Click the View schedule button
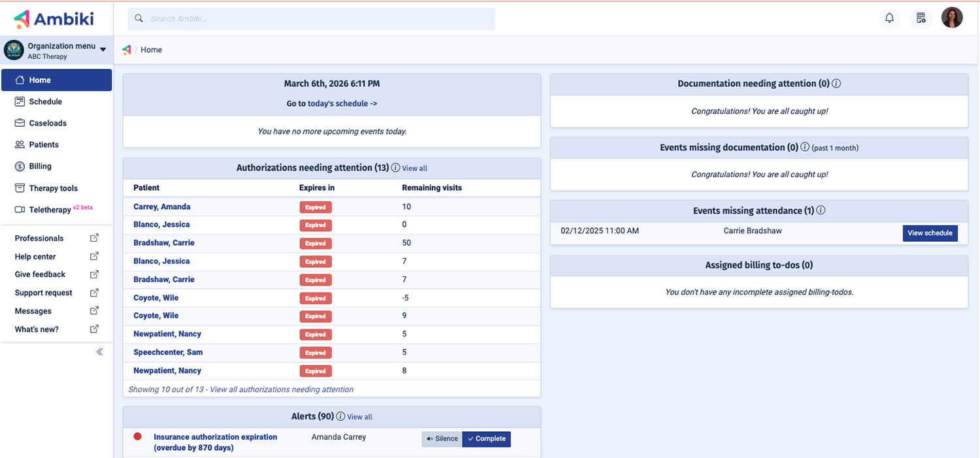 930,233
